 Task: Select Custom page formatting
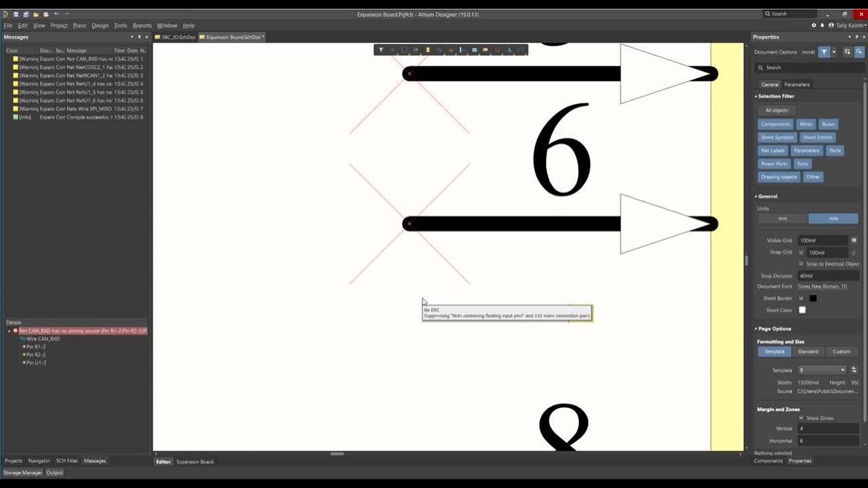pyautogui.click(x=842, y=352)
